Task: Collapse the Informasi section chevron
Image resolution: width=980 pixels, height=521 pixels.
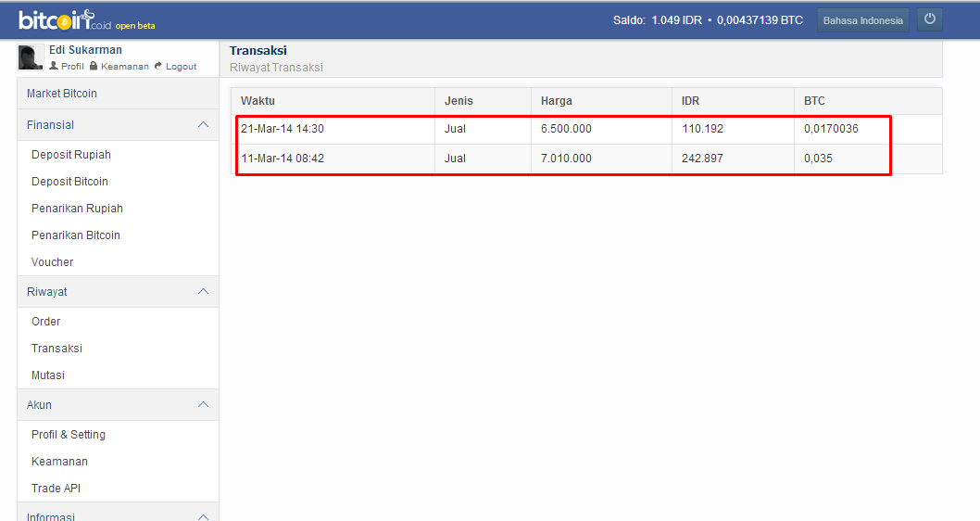Action: [x=203, y=516]
